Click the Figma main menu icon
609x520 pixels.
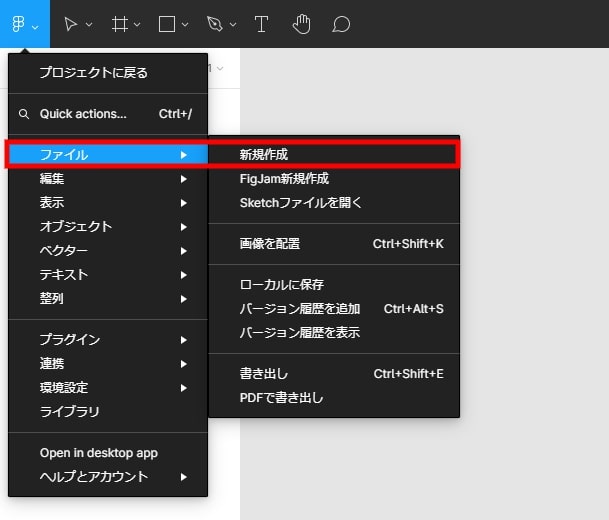click(x=19, y=24)
